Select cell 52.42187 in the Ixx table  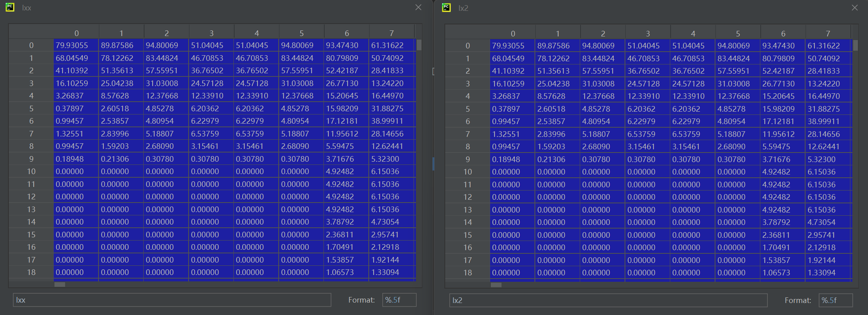pos(346,70)
